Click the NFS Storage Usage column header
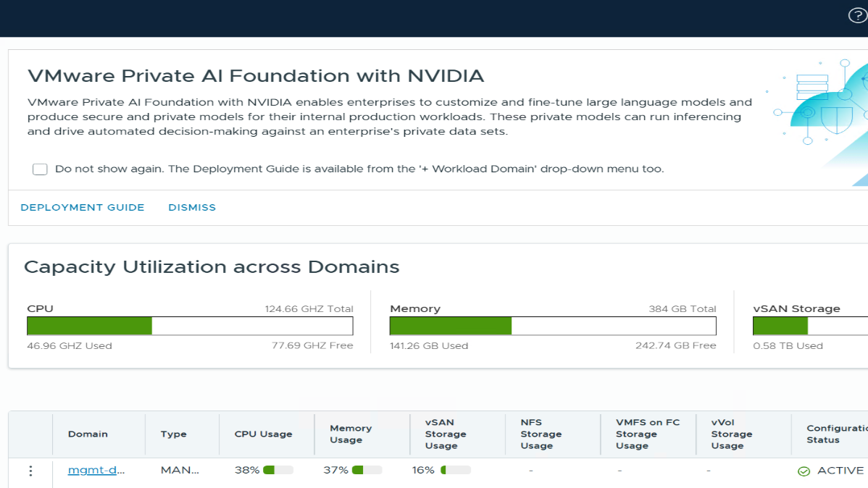The image size is (868, 488). pyautogui.click(x=541, y=434)
